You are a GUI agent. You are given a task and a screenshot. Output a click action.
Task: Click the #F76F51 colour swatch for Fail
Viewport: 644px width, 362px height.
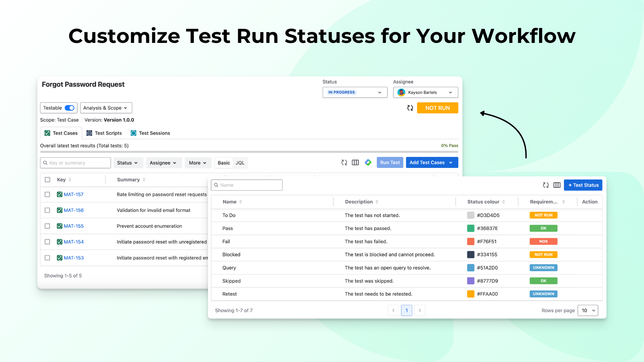(x=471, y=241)
